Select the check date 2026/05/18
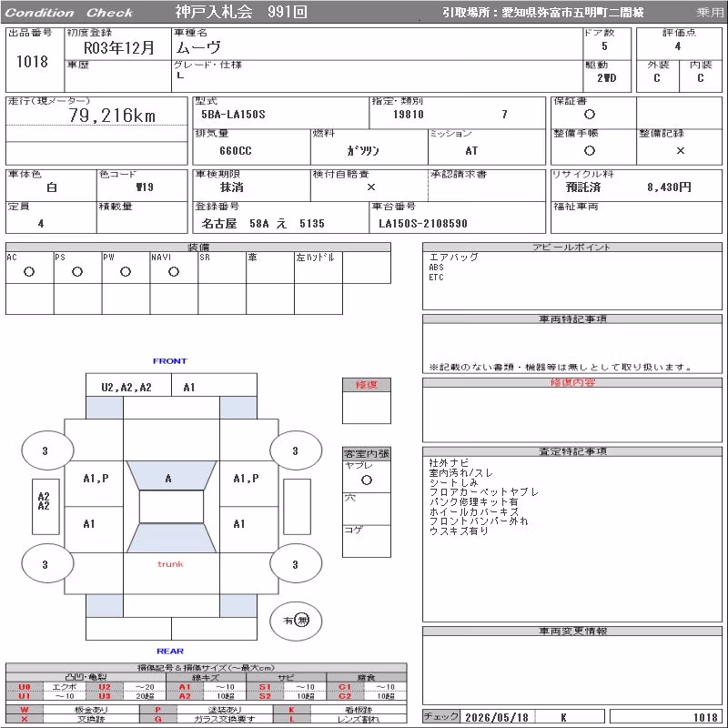 pyautogui.click(x=497, y=717)
